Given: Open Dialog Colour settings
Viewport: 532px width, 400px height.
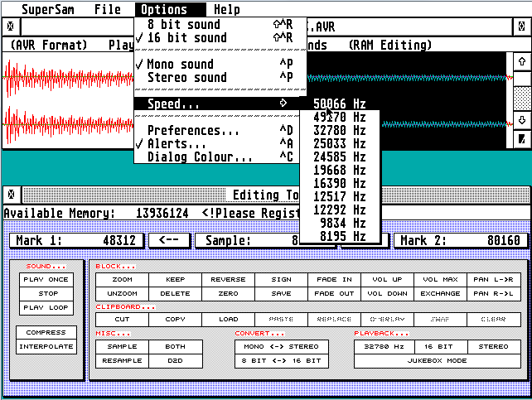Looking at the screenshot, I should 200,157.
